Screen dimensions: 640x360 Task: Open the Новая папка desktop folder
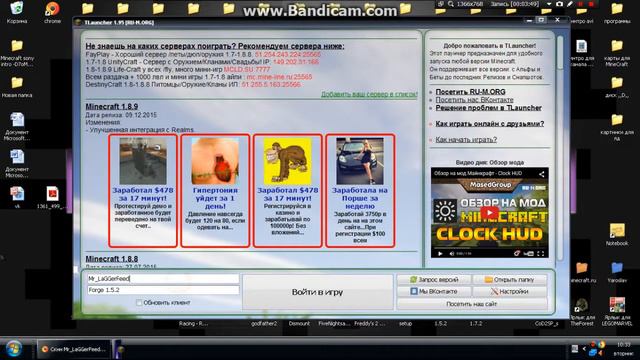point(17,87)
